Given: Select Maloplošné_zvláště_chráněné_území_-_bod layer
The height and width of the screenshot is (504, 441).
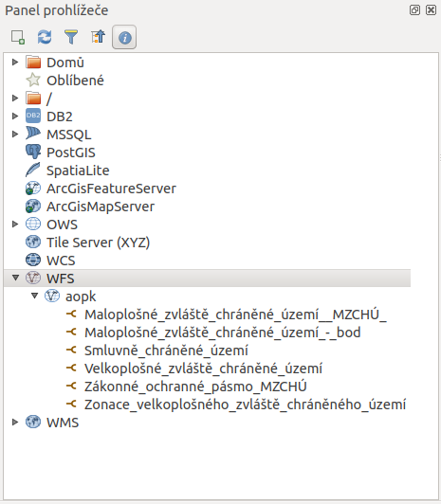Looking at the screenshot, I should pyautogui.click(x=223, y=333).
